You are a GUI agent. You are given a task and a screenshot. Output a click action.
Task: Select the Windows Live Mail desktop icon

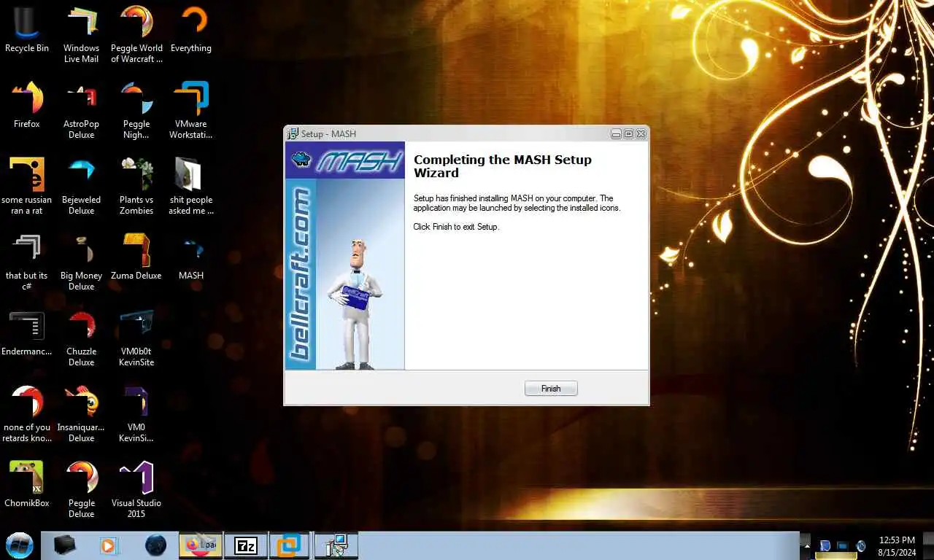[81, 35]
